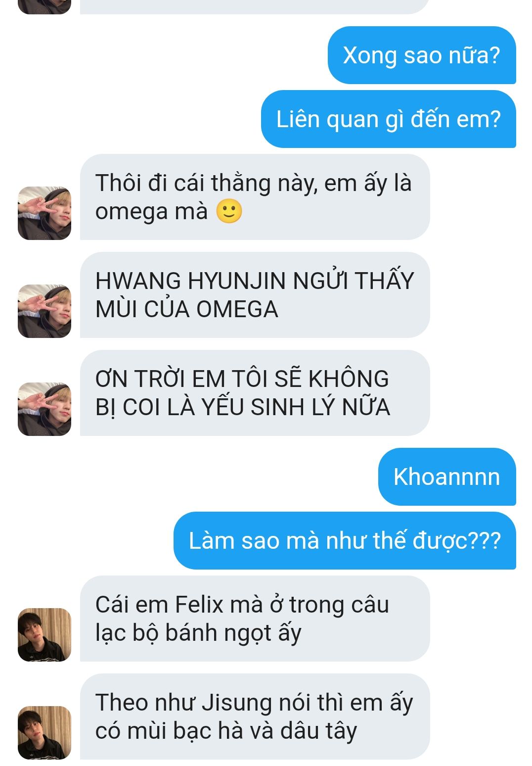This screenshot has height=766, width=532.
Task: Tap the smiley emoji after 'omega mà'
Action: pyautogui.click(x=229, y=211)
